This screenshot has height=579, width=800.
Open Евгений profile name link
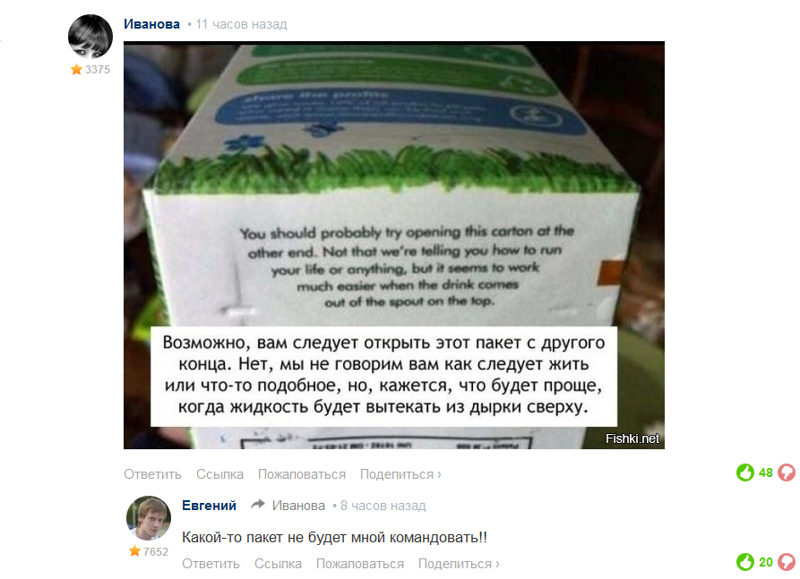209,505
